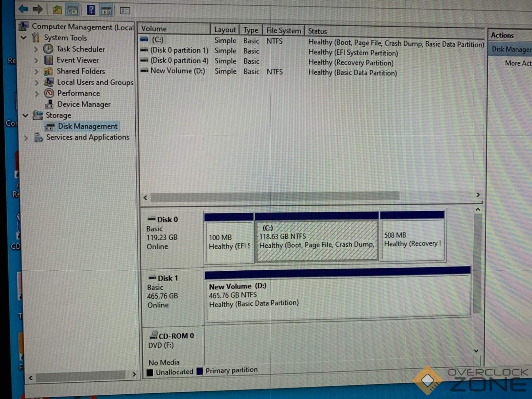Sort volumes by the Type column header
The image size is (532, 399).
pos(251,30)
